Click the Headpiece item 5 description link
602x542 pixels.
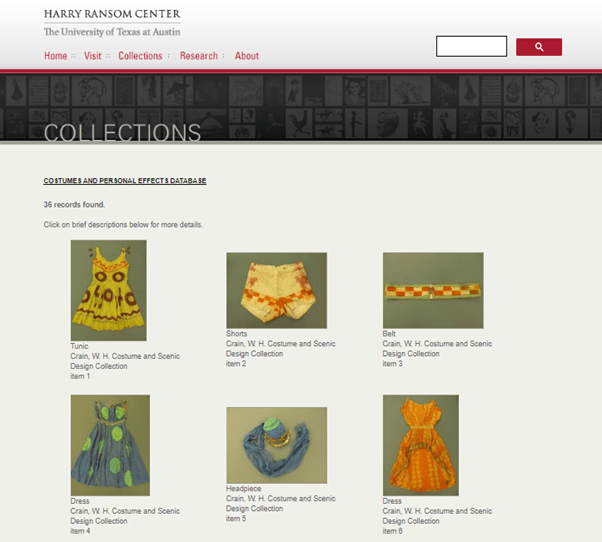coord(280,503)
